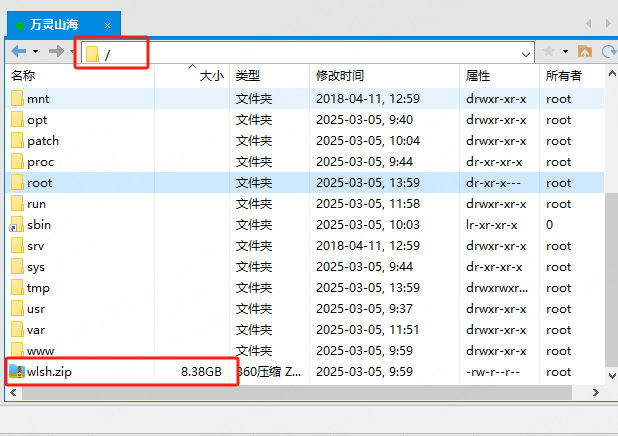Show next tabs with right arrow
Viewport: 618px width, 436px height.
pyautogui.click(x=608, y=24)
